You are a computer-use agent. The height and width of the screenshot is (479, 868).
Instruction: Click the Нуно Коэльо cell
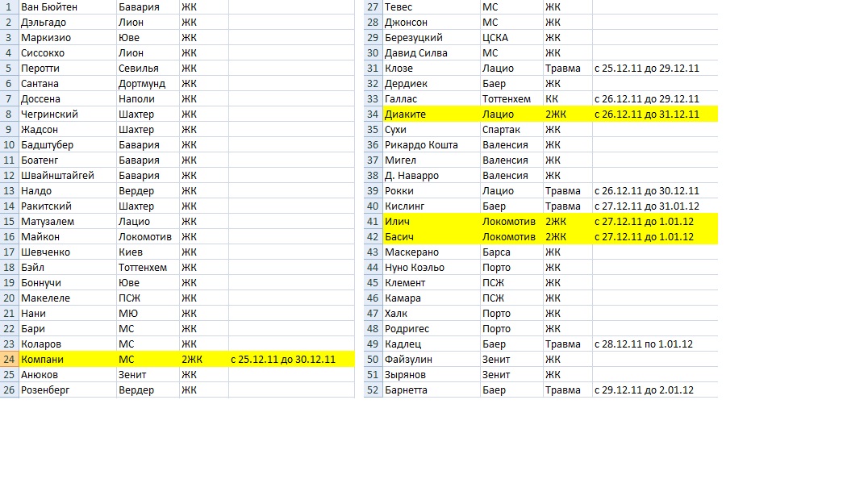(432, 267)
